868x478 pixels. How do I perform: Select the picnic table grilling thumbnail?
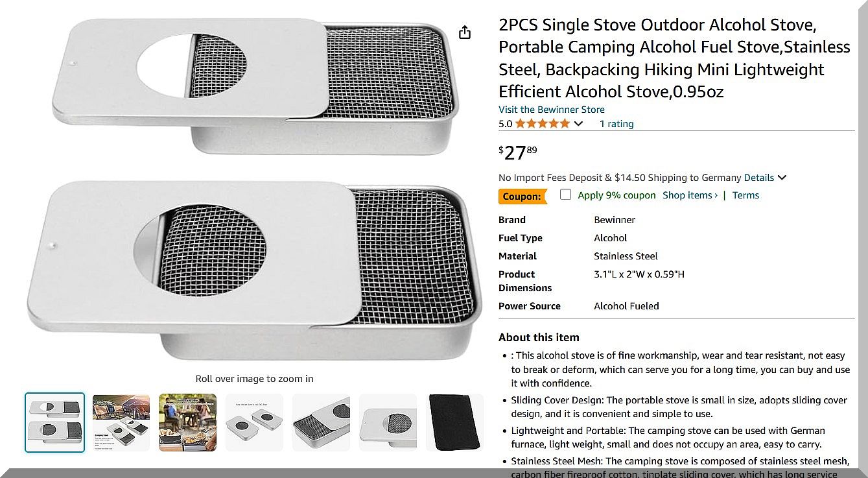(x=188, y=422)
